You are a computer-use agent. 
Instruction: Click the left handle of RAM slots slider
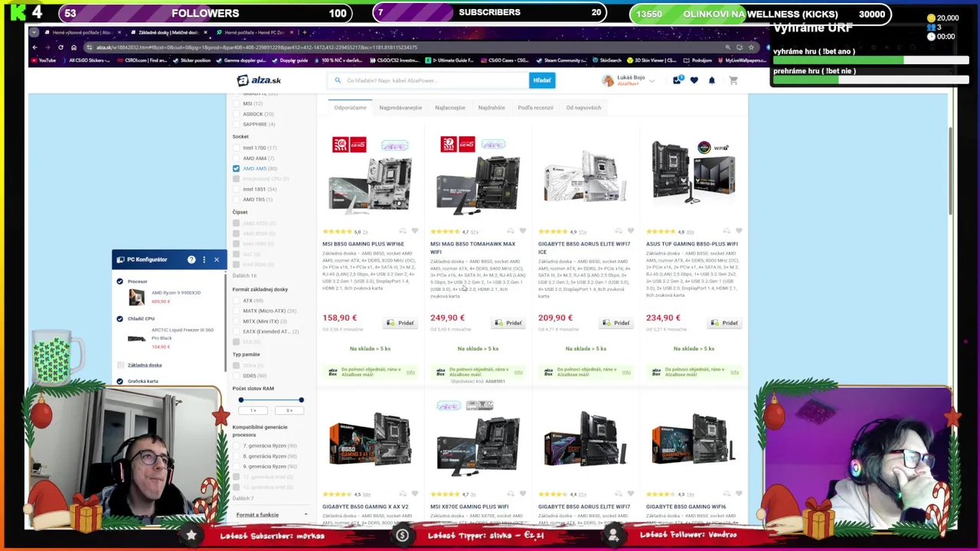pos(240,399)
